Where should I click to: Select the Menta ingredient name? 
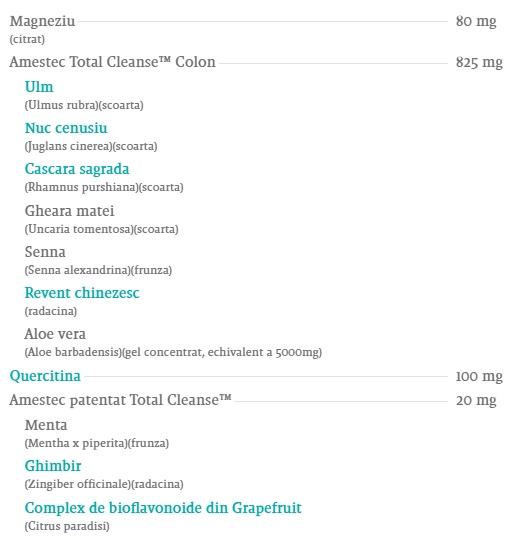[46, 425]
